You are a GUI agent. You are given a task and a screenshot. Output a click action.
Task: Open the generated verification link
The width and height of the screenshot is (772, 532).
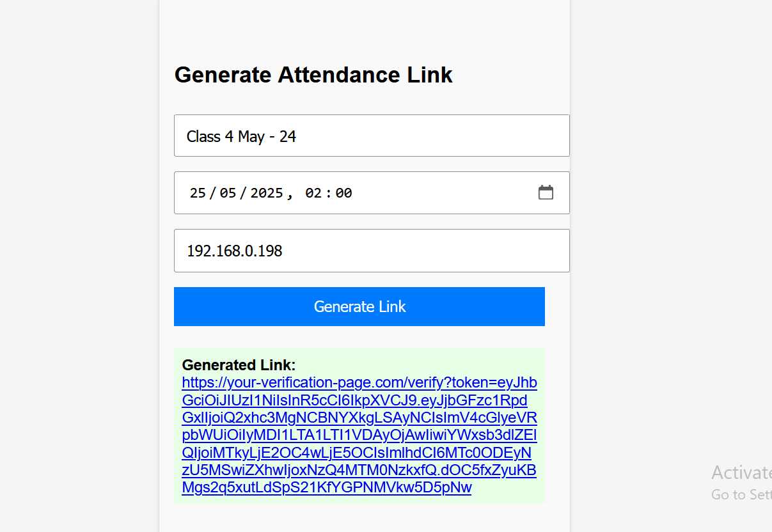[358, 382]
